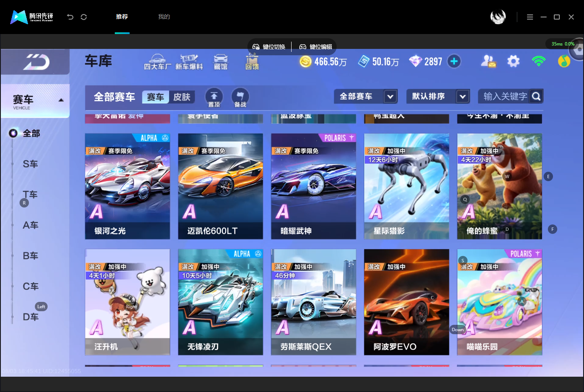Select the 星际猎影 robot dog card
Screen dimensions: 584x392
pos(407,186)
